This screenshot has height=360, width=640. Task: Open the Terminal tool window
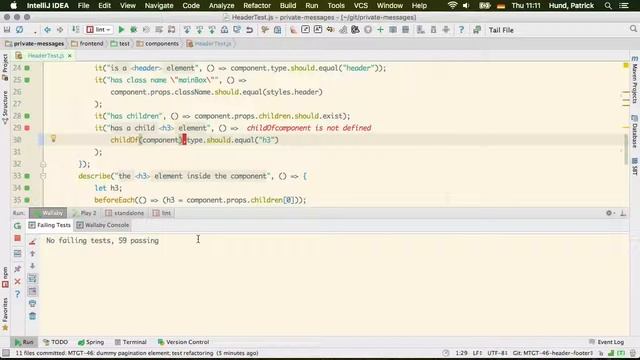131,342
